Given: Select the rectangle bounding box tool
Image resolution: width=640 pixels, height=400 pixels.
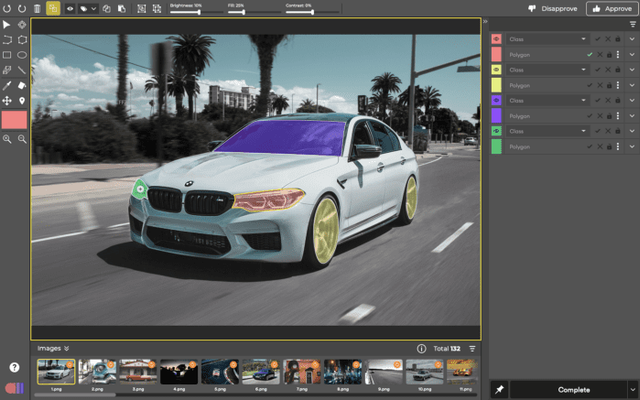Looking at the screenshot, I should (x=7, y=55).
